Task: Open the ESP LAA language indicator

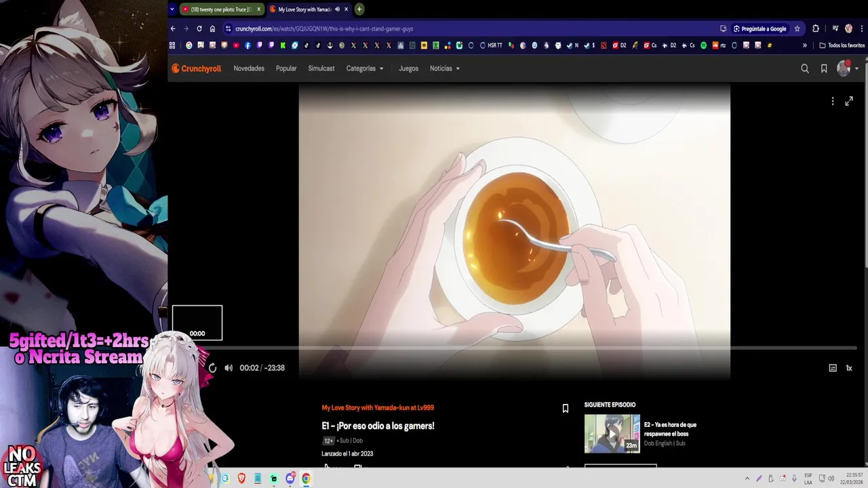Action: [808, 479]
